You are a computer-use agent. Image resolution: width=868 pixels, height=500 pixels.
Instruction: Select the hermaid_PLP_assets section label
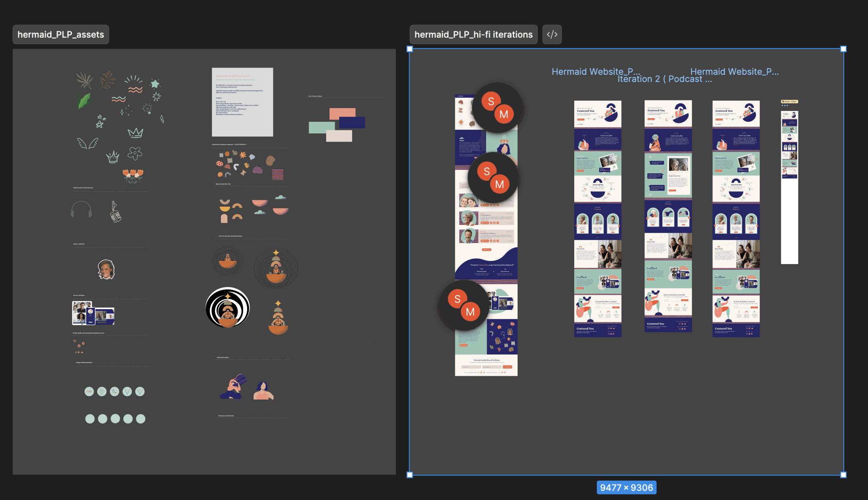click(61, 35)
